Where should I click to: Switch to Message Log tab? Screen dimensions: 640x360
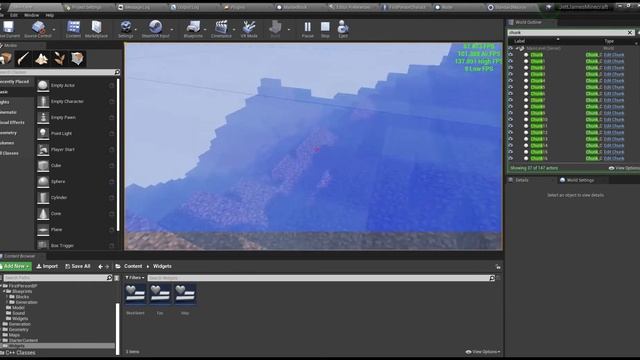point(139,7)
